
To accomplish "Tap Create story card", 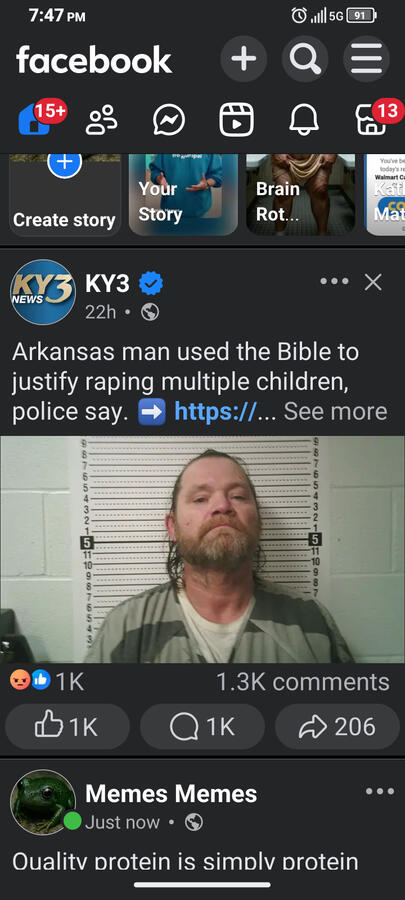I will coord(65,195).
